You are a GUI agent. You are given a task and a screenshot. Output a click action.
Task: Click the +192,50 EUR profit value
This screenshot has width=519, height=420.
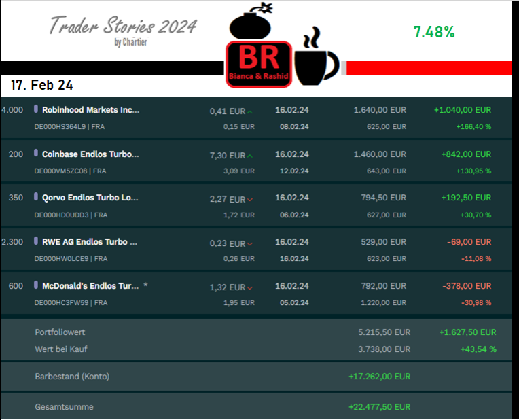466,198
